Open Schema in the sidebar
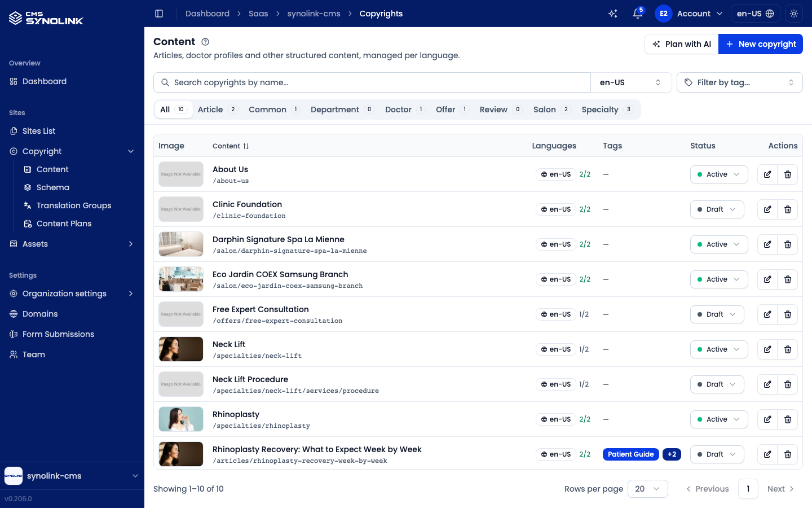 pyautogui.click(x=53, y=187)
